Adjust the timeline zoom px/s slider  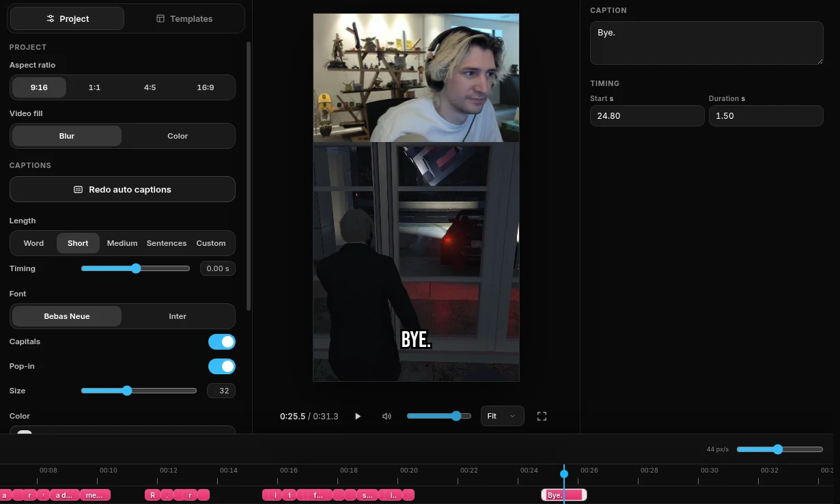780,449
